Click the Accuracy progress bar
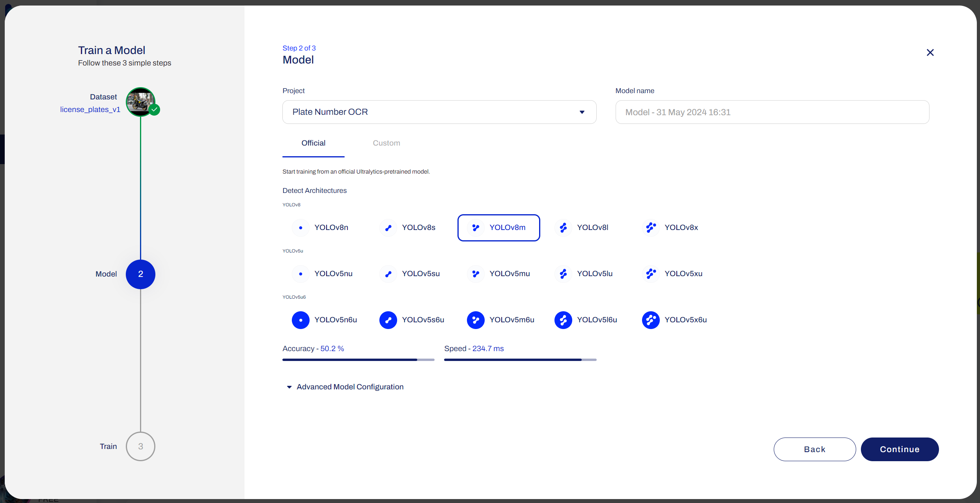This screenshot has width=980, height=503. click(358, 359)
